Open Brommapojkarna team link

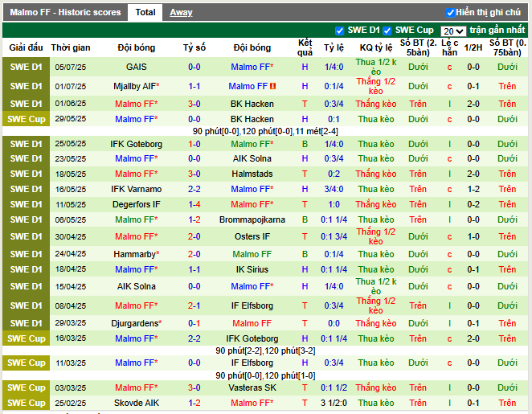pyautogui.click(x=252, y=219)
